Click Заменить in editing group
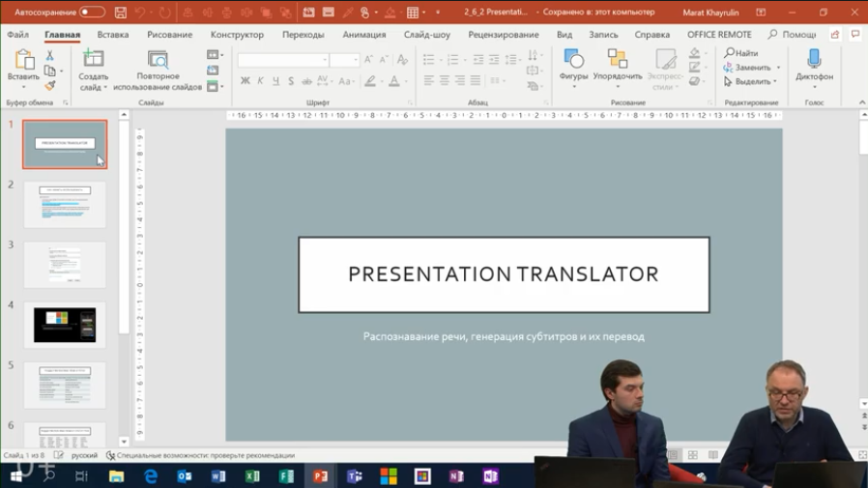Image resolution: width=868 pixels, height=488 pixels. pos(752,68)
